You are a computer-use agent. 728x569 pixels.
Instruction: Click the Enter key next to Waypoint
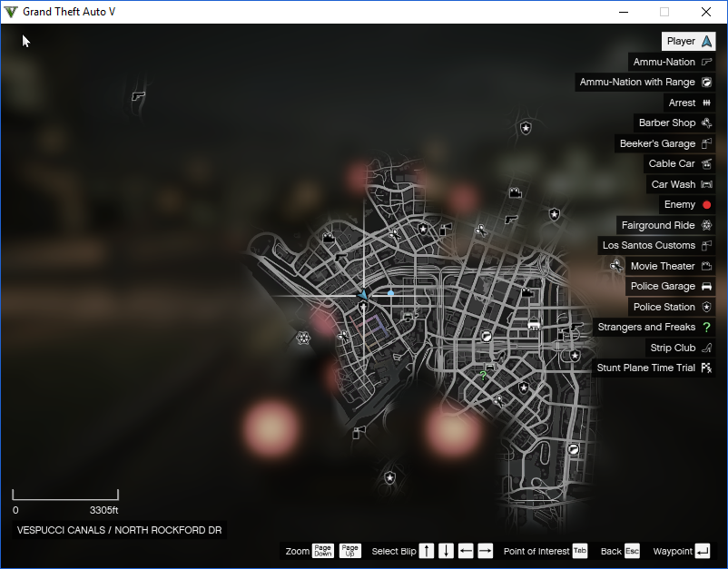[703, 551]
